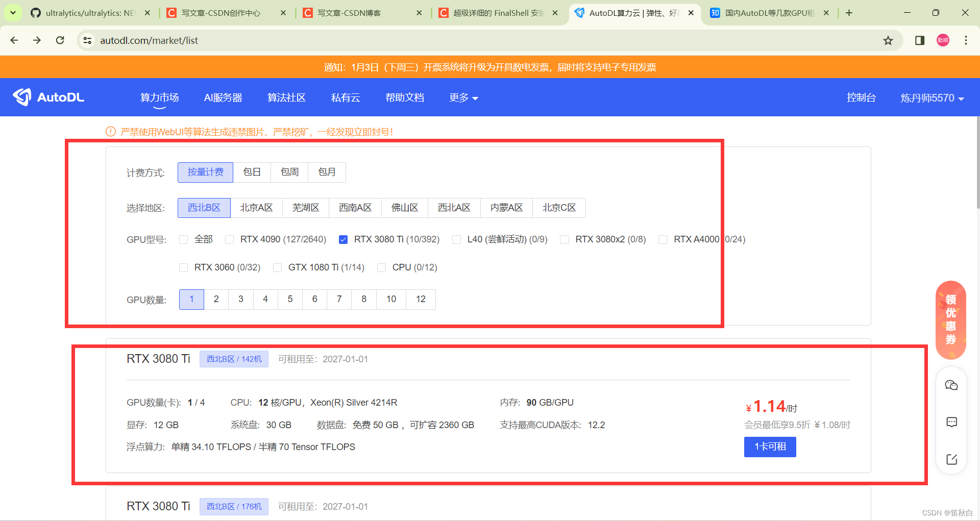The image size is (980, 521).
Task: Check the 全部 GPU type checkbox
Action: tap(183, 239)
